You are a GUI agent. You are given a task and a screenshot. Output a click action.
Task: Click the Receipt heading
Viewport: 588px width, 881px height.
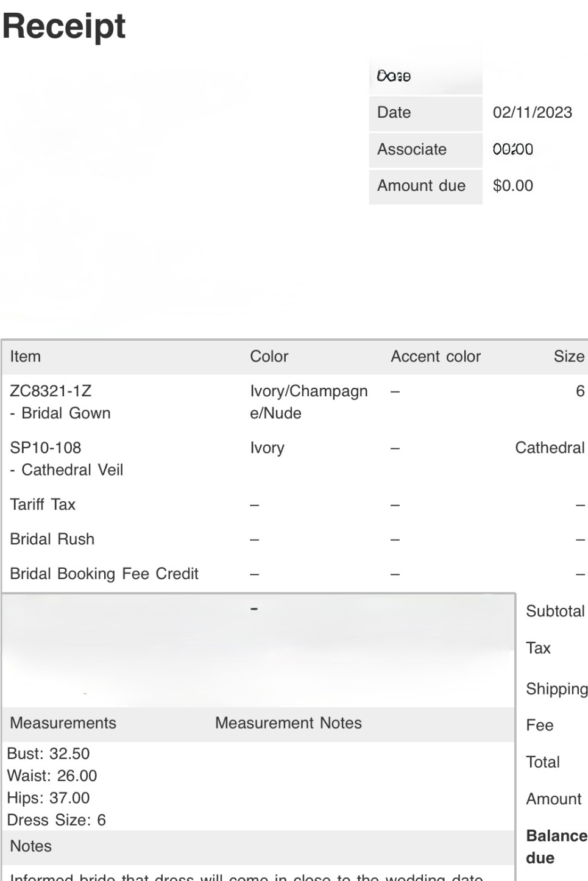click(x=64, y=26)
